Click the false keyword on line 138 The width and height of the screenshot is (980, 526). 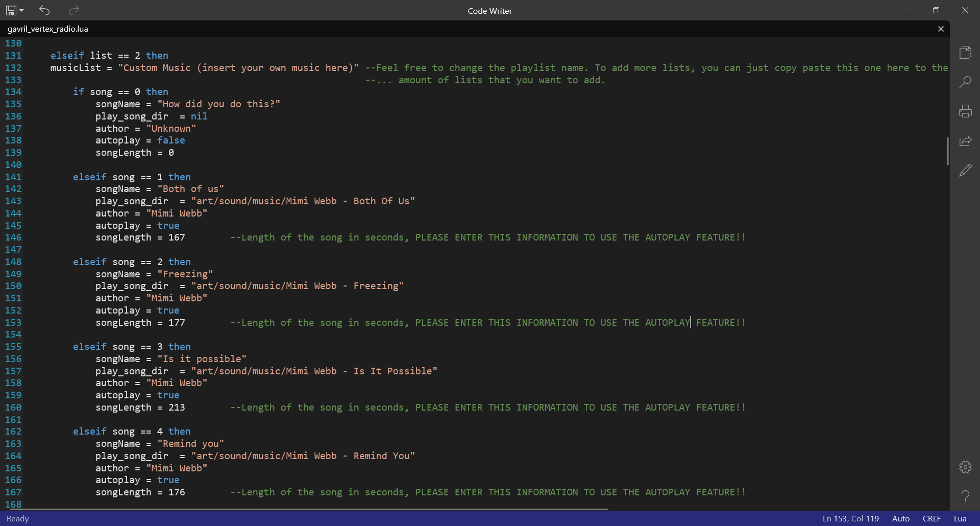click(171, 140)
